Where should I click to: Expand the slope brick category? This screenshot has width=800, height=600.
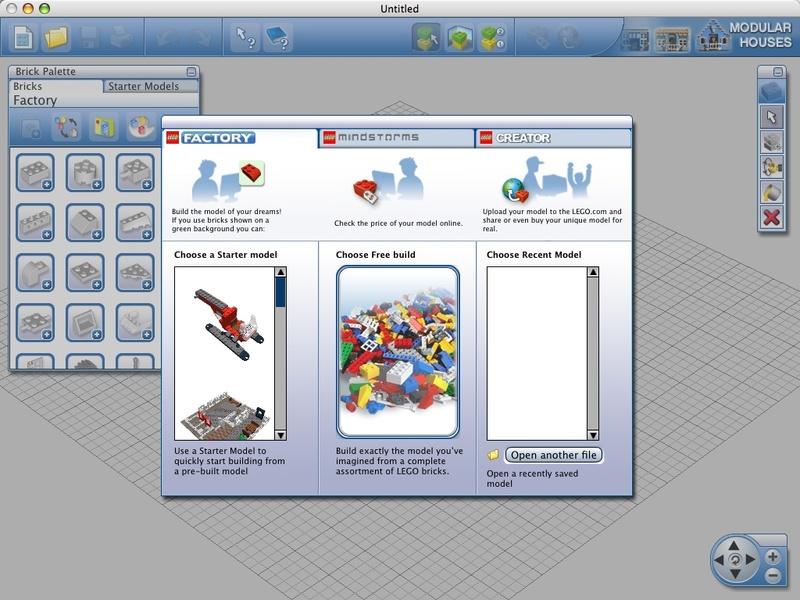click(85, 223)
